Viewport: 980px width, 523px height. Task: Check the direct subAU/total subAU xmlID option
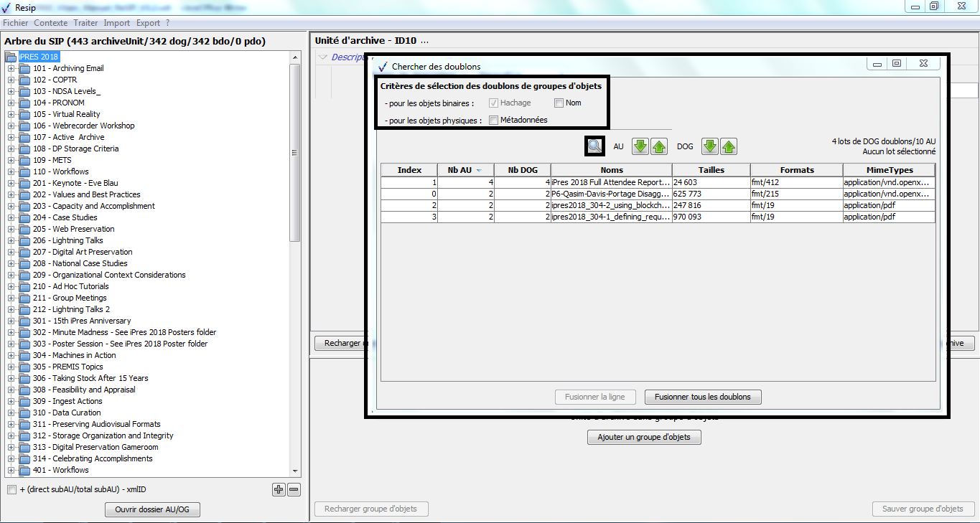point(11,490)
